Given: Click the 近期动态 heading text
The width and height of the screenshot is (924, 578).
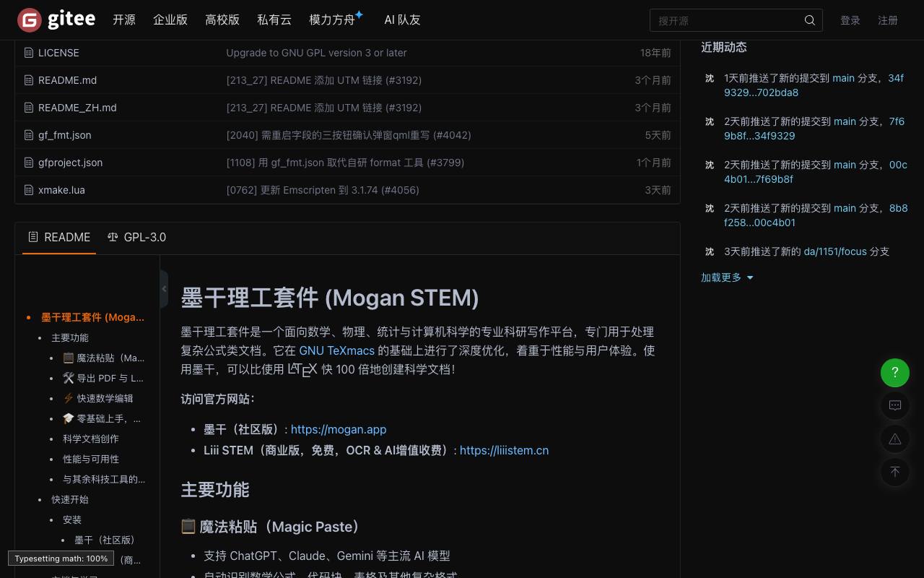Looking at the screenshot, I should coord(724,47).
